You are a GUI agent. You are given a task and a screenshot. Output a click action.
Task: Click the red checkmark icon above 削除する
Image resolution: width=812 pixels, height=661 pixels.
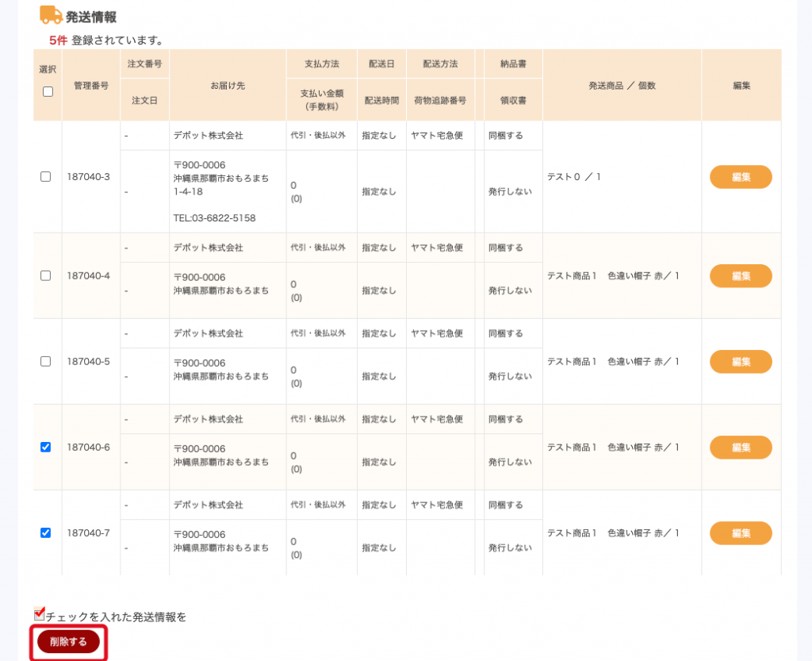(x=40, y=613)
